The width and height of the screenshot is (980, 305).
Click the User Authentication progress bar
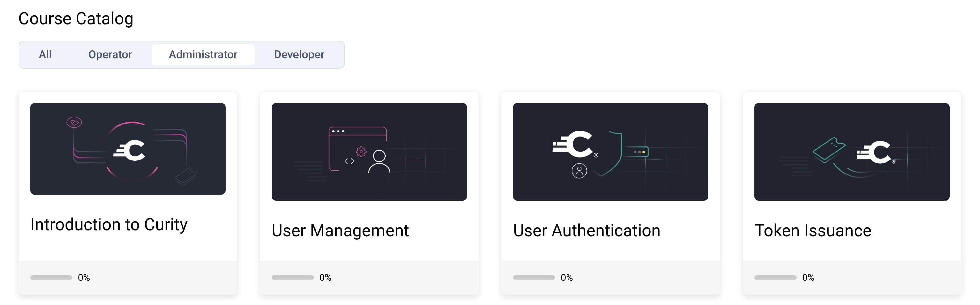pos(534,278)
